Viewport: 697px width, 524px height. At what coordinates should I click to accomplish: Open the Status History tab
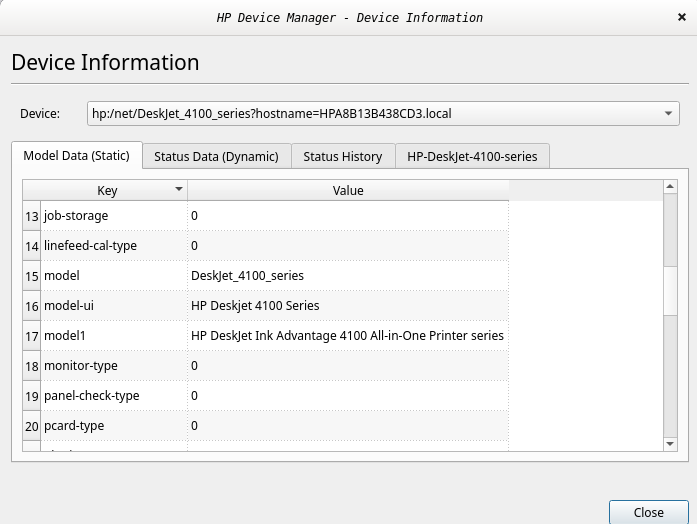tap(342, 156)
